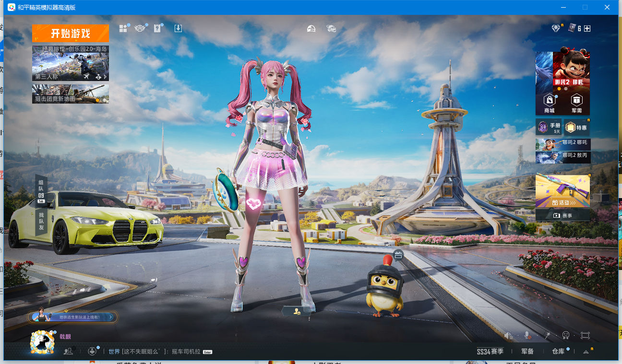Viewport: 622px width, 364px height.
Task: Click the orange 开始游戏 start game button
Action: coord(71,34)
